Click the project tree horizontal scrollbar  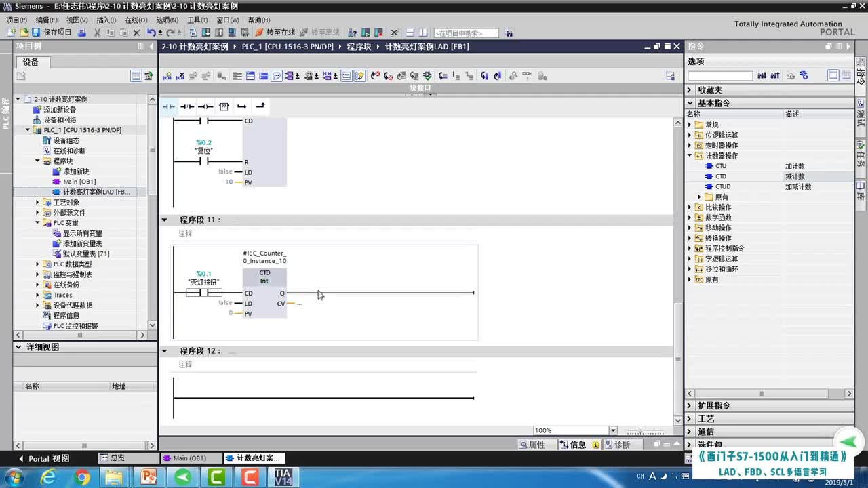(x=80, y=335)
